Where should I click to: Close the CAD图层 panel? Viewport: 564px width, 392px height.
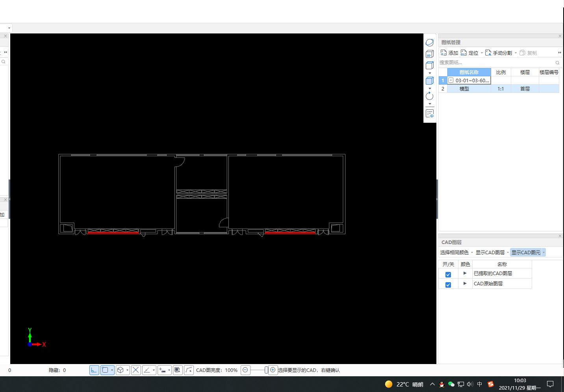coord(560,236)
